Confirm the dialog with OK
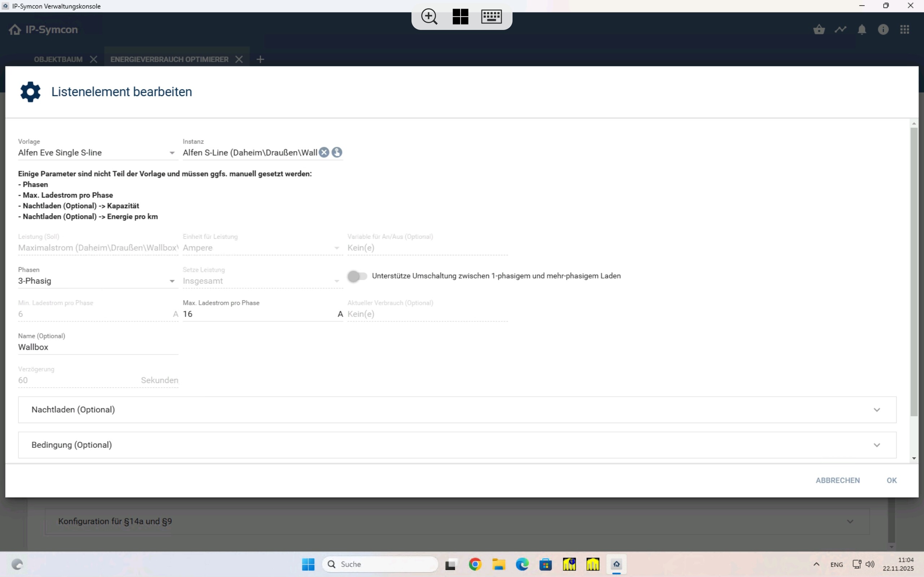The height and width of the screenshot is (577, 924). (892, 480)
